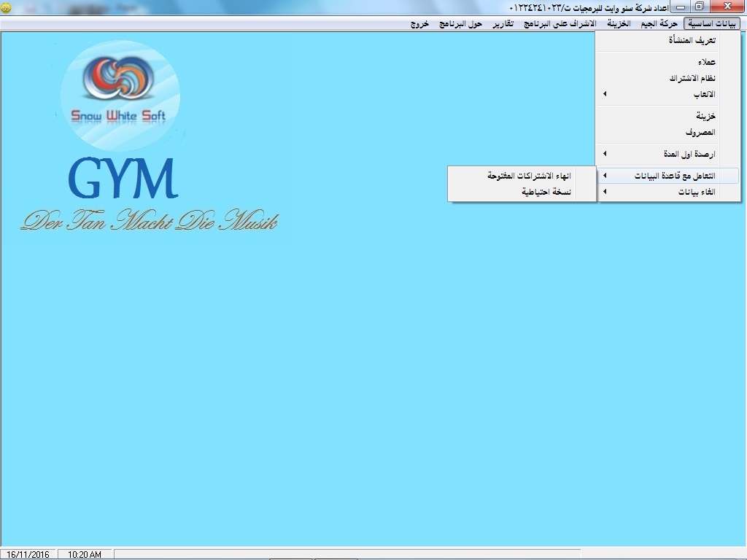Open the حول البرنامج about menu
The height and width of the screenshot is (560, 747).
(x=460, y=23)
